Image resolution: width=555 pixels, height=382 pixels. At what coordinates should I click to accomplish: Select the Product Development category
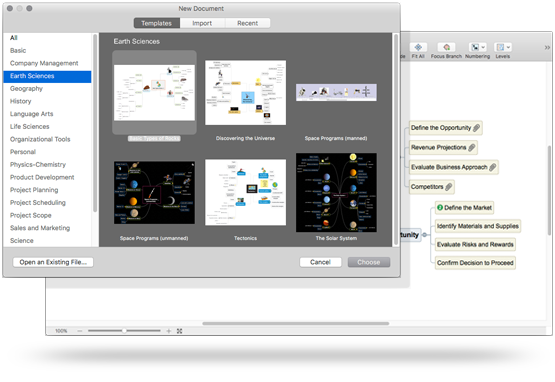pyautogui.click(x=47, y=177)
